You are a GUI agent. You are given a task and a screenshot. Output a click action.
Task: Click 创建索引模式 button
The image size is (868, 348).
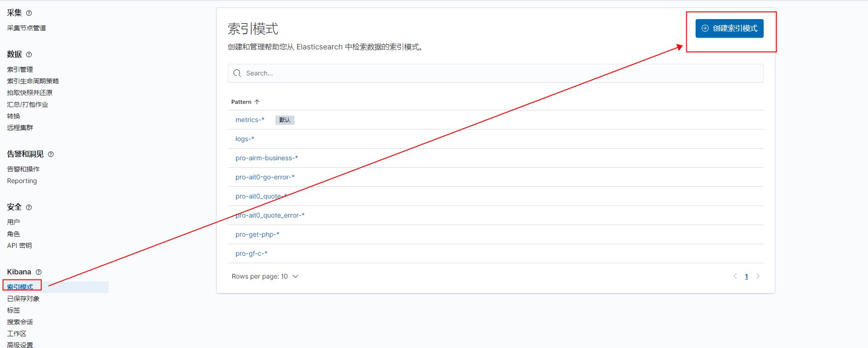[x=729, y=28]
